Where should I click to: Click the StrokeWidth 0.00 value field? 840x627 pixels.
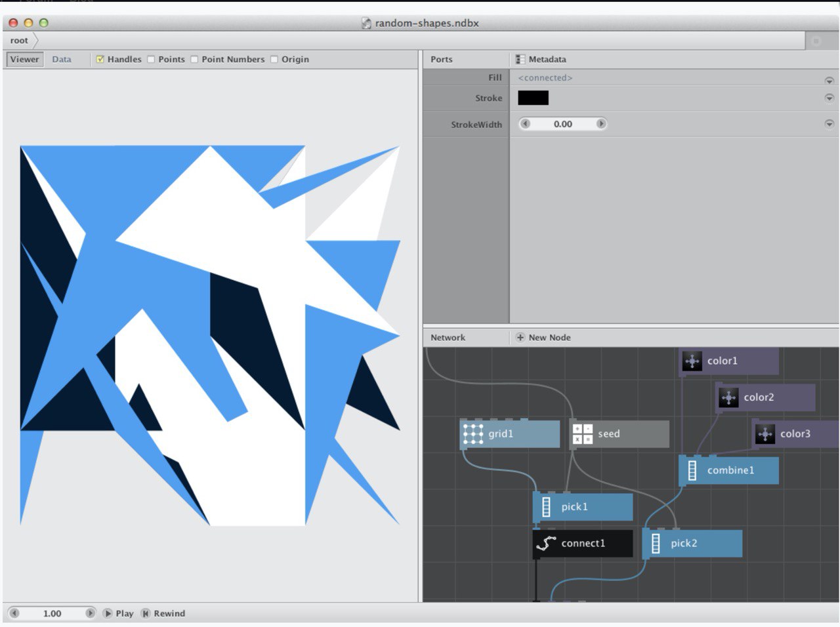coord(563,124)
